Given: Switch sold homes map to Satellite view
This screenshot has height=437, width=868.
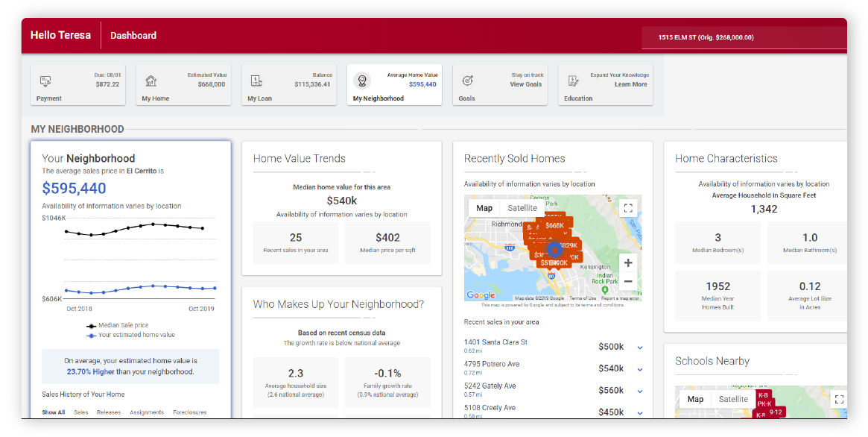Looking at the screenshot, I should tap(522, 208).
